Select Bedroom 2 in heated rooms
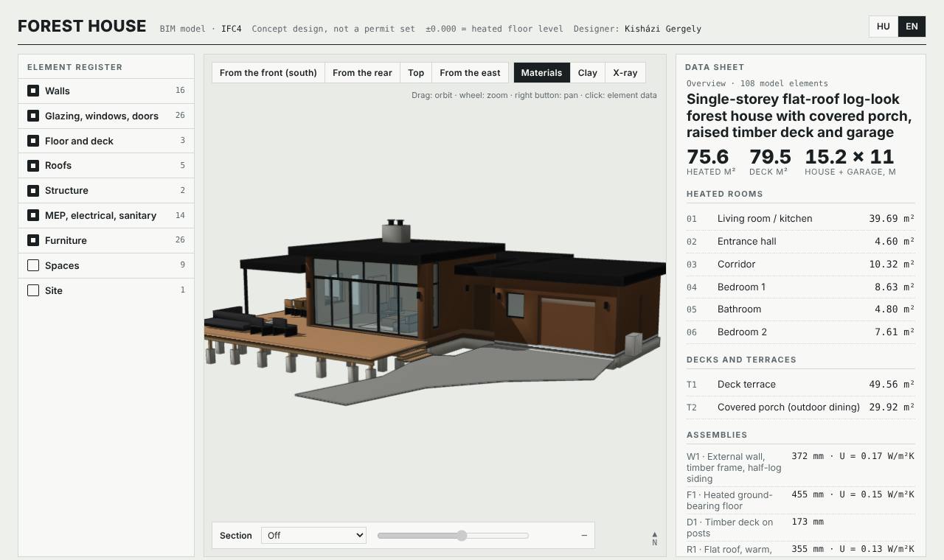944x560 pixels. pos(800,332)
